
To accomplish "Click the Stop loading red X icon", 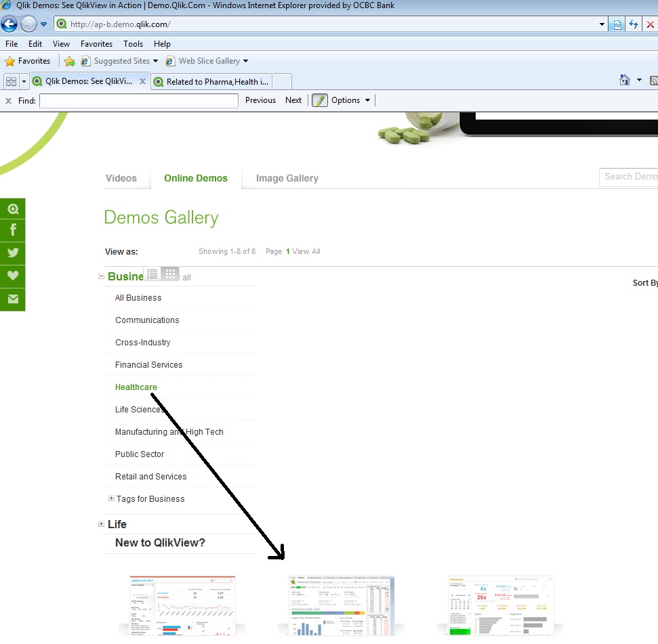I will (x=650, y=24).
